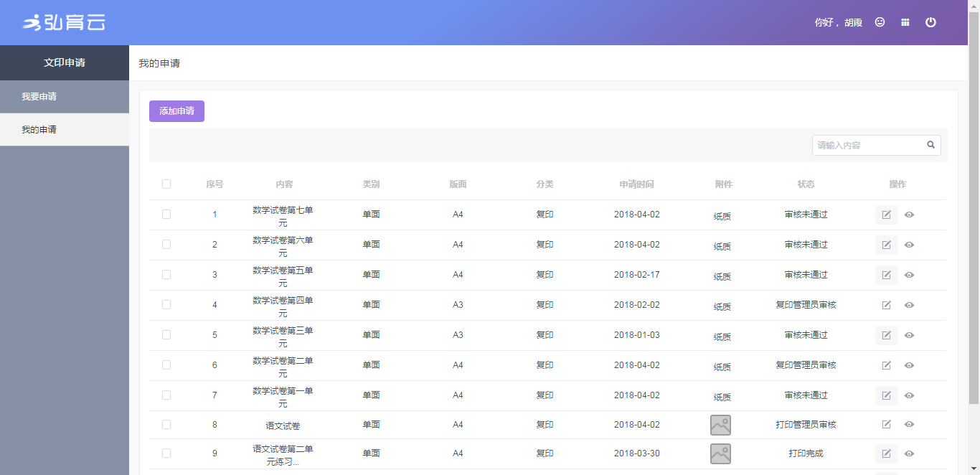Select checkbox for row 8 语文试卷
The height and width of the screenshot is (475, 980).
(x=166, y=425)
